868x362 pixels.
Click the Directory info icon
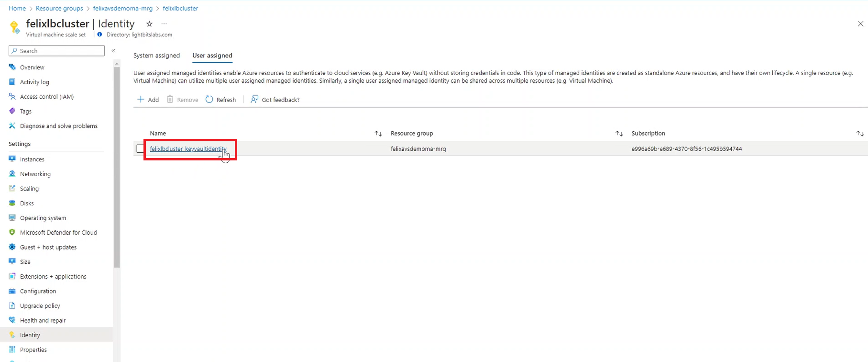pyautogui.click(x=99, y=34)
